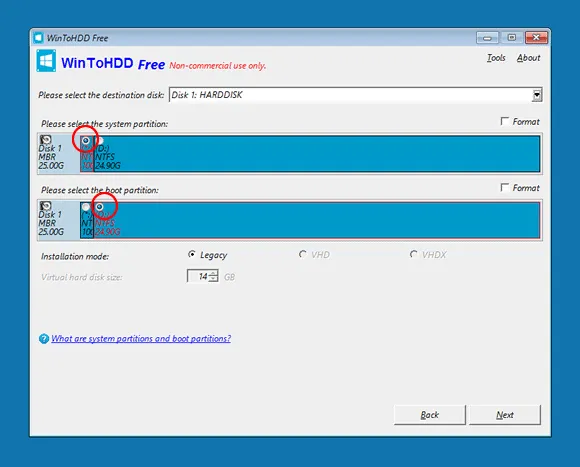Click the D: NTFS 24.90G block in system partition panel
Image resolution: width=580 pixels, height=467 pixels.
coord(317,154)
